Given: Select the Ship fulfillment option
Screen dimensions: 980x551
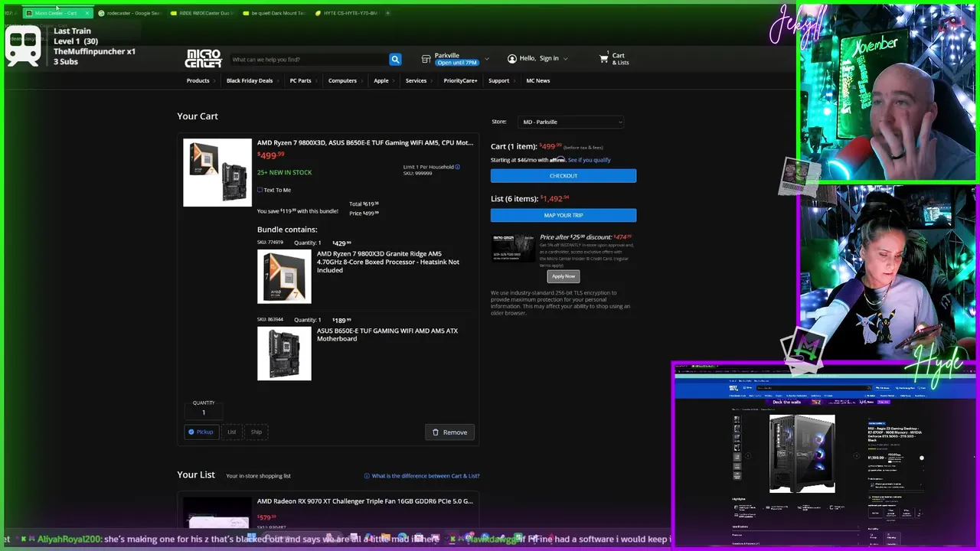Looking at the screenshot, I should coord(256,432).
